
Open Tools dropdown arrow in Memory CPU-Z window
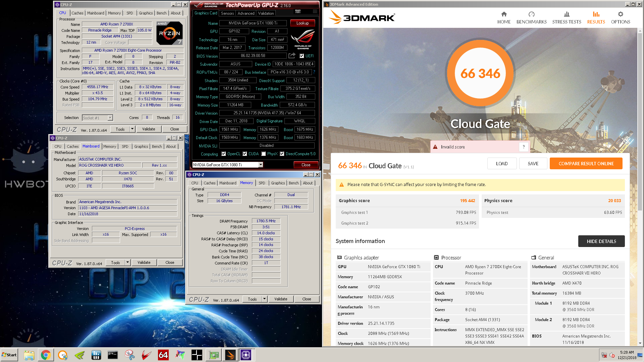(x=264, y=299)
